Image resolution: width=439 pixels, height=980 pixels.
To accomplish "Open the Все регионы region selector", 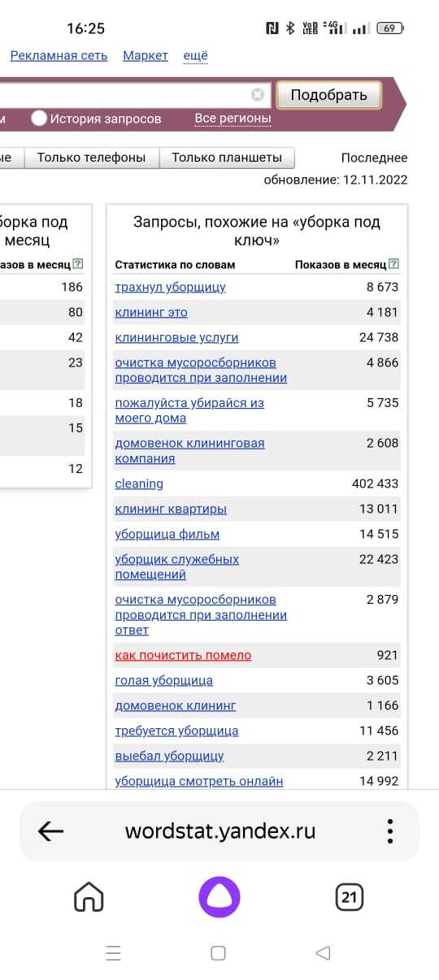I will click(233, 119).
